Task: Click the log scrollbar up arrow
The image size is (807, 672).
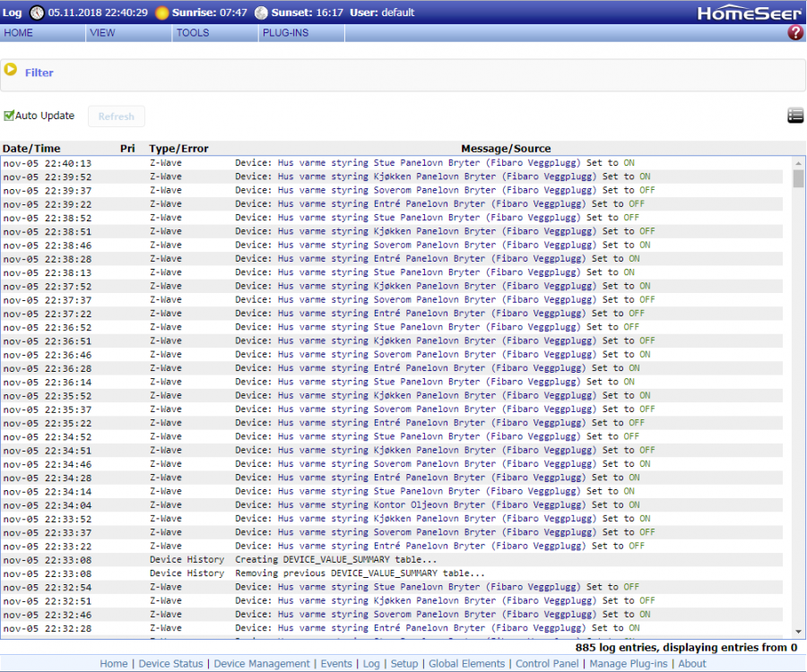Action: [x=798, y=163]
